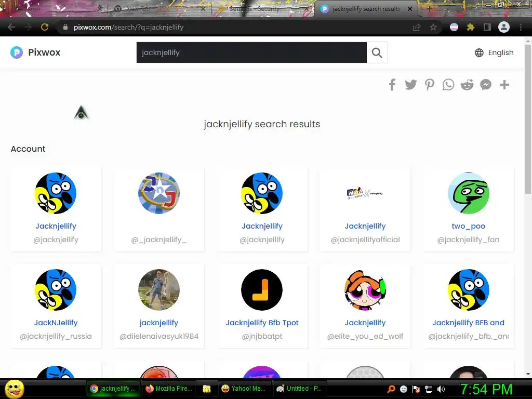Open the @diielenaivasyuk1984 photo avatar
The image size is (532, 399).
159,290
